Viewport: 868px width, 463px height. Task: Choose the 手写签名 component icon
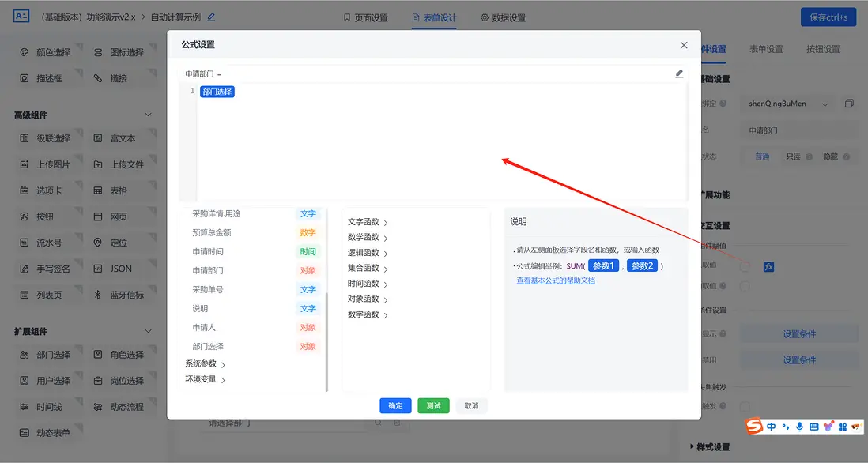24,269
